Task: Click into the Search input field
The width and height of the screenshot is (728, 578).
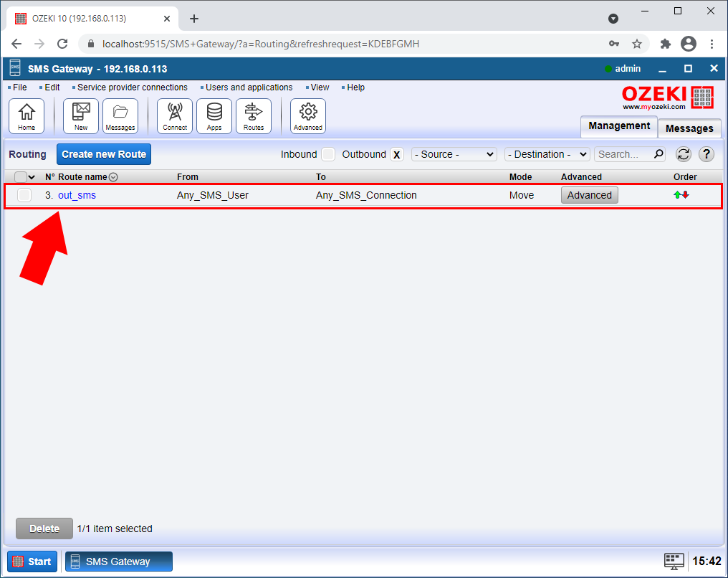Action: [624, 154]
